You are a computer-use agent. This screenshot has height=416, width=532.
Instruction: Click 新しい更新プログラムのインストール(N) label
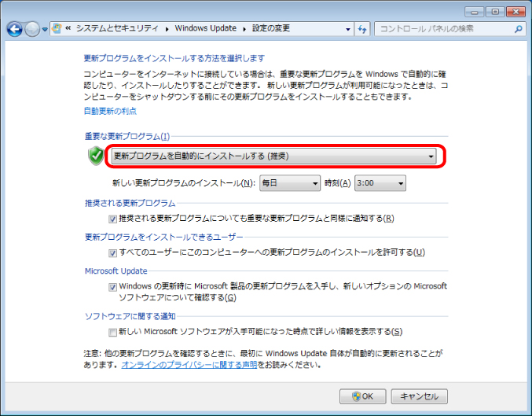coord(184,183)
